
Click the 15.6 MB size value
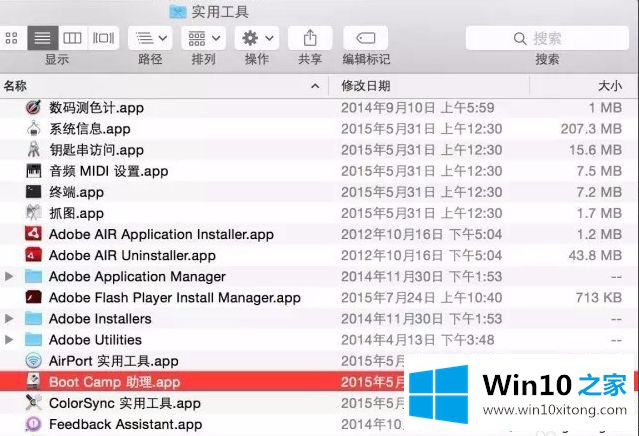(595, 150)
